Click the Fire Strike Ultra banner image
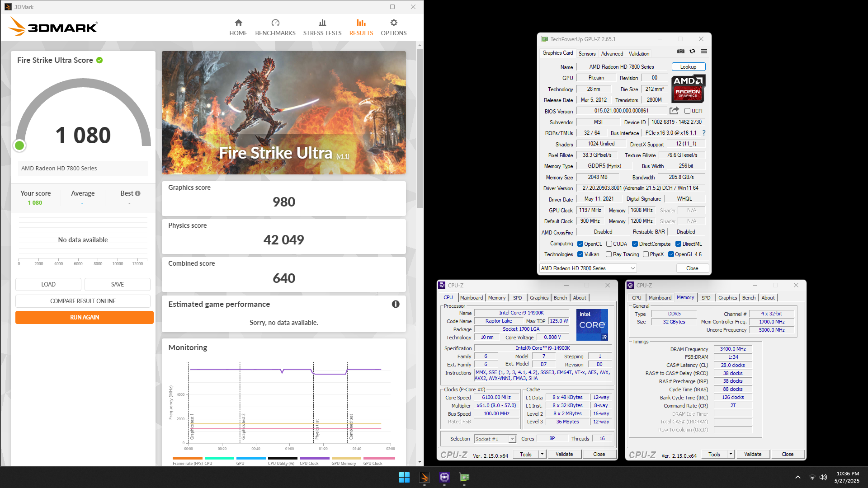Image resolution: width=868 pixels, height=488 pixels. tap(284, 113)
